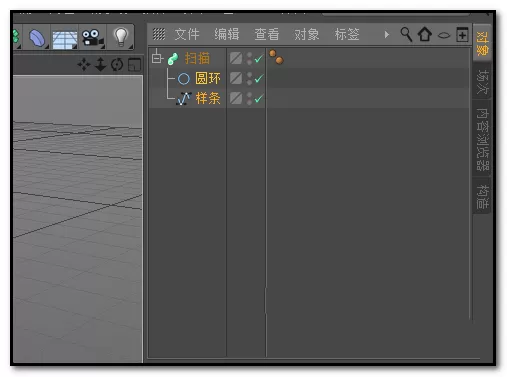The height and width of the screenshot is (377, 507).
Task: Click the viewport zoom arrow icon
Action: [x=100, y=64]
